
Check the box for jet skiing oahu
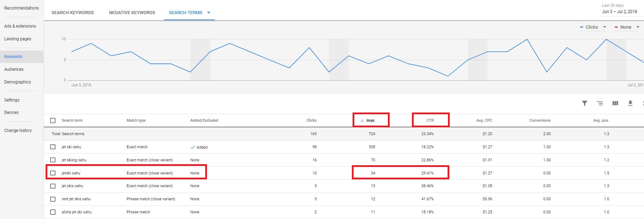tap(53, 160)
